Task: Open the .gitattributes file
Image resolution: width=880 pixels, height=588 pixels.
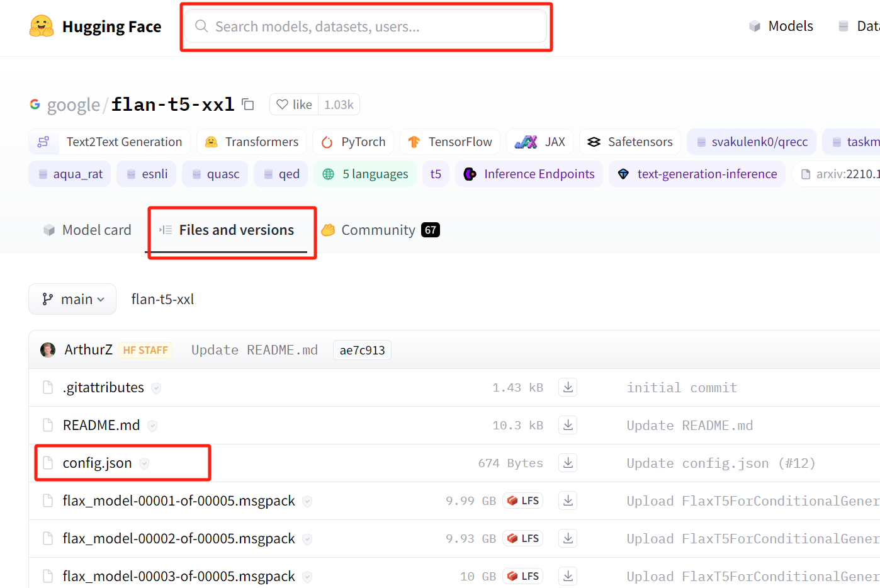Action: (103, 388)
